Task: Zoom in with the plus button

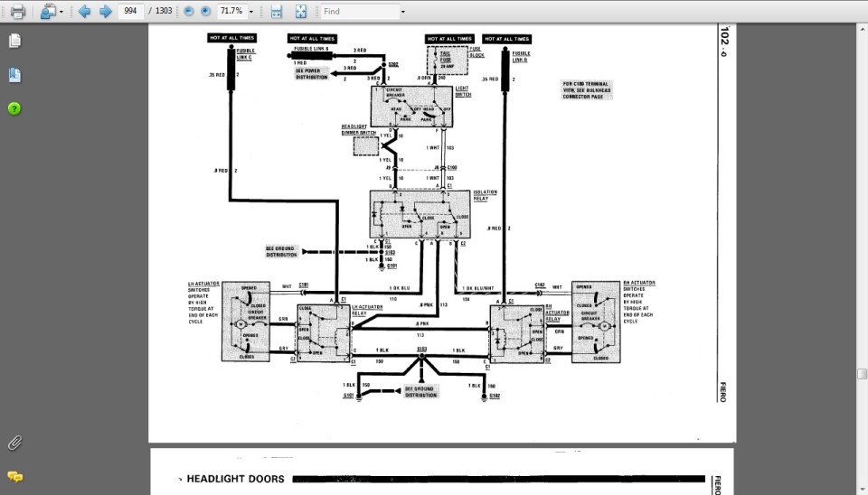Action: pyautogui.click(x=205, y=11)
